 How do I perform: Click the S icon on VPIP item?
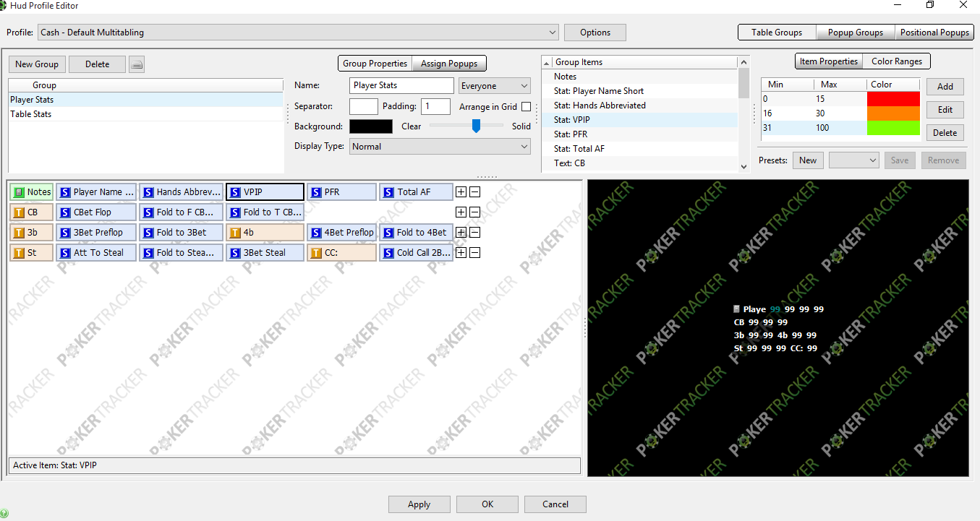(235, 192)
